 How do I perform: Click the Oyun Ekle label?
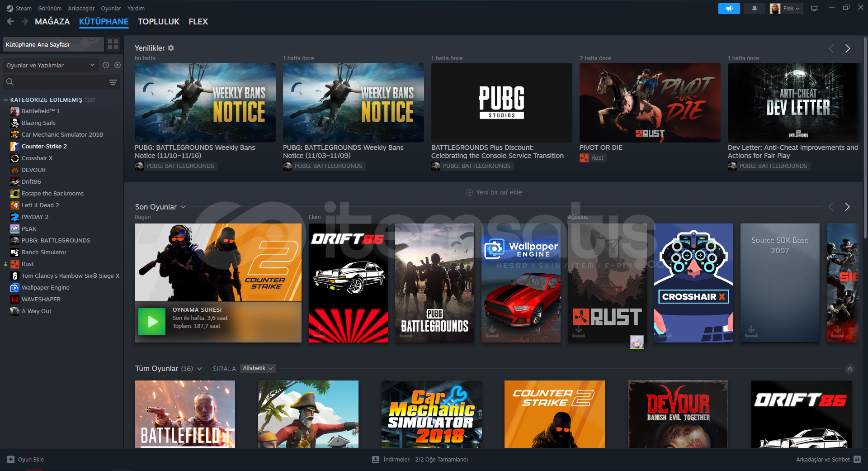[31, 459]
